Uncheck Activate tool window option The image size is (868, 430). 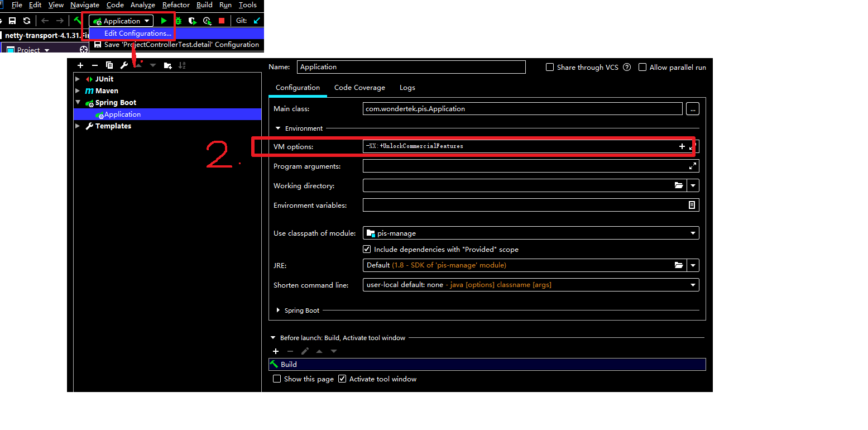coord(342,379)
